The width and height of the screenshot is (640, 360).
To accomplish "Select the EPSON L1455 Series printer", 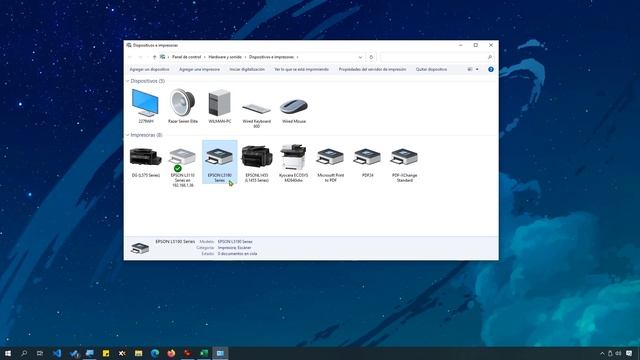I will [x=257, y=156].
